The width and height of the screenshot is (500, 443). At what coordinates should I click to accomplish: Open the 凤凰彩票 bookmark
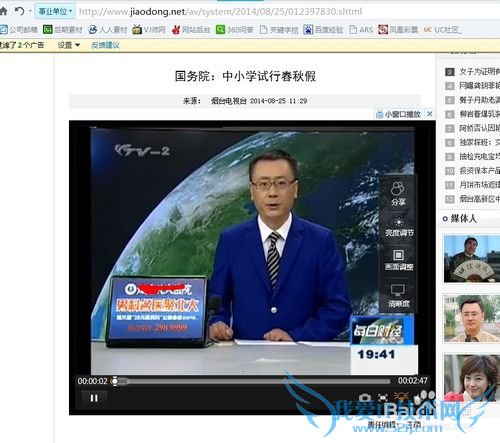(x=398, y=30)
